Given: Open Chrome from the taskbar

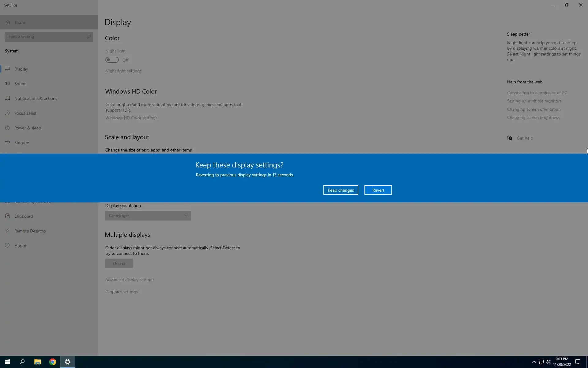Looking at the screenshot, I should tap(53, 362).
